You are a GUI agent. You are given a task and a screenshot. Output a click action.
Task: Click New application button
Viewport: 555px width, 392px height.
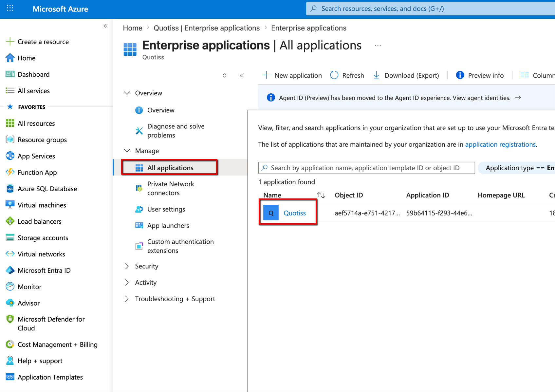pyautogui.click(x=292, y=75)
